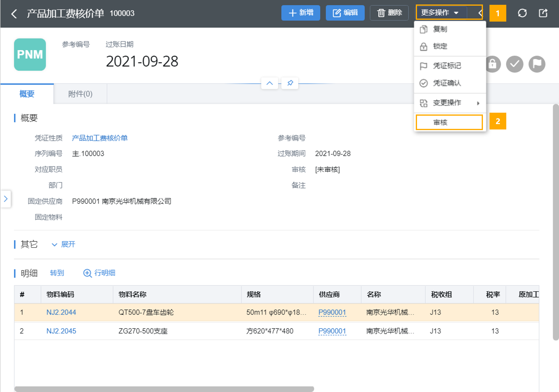
Task: Click the 行明细 row detail button
Action: click(99, 273)
